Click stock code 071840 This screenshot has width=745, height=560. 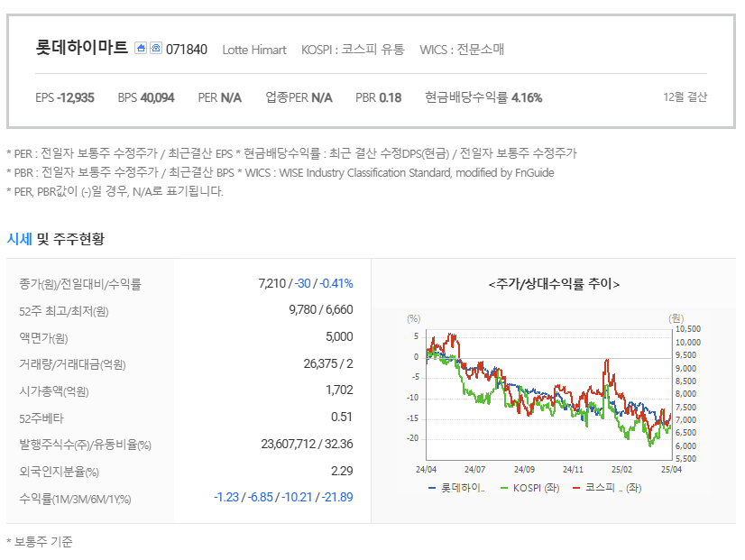coord(186,50)
